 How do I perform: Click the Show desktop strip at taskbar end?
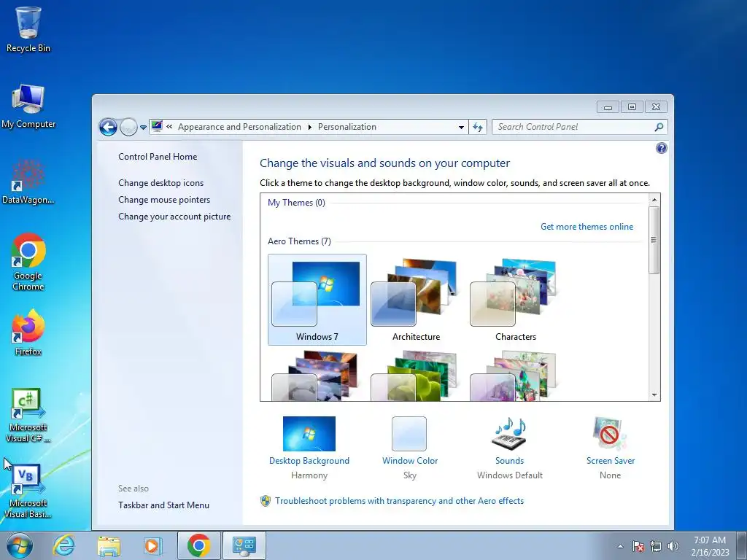(742, 545)
